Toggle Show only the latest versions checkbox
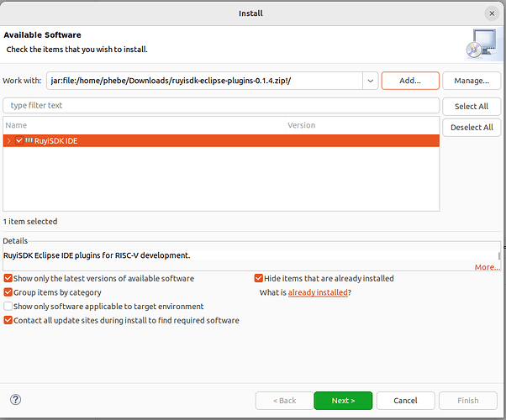 tap(8, 278)
